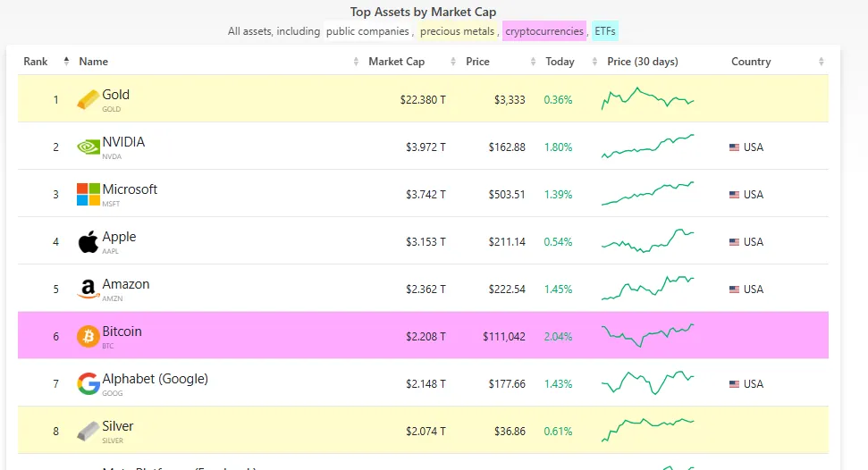Click the Bitcoin logo icon
Screen dimensions: 868x470
click(x=88, y=336)
